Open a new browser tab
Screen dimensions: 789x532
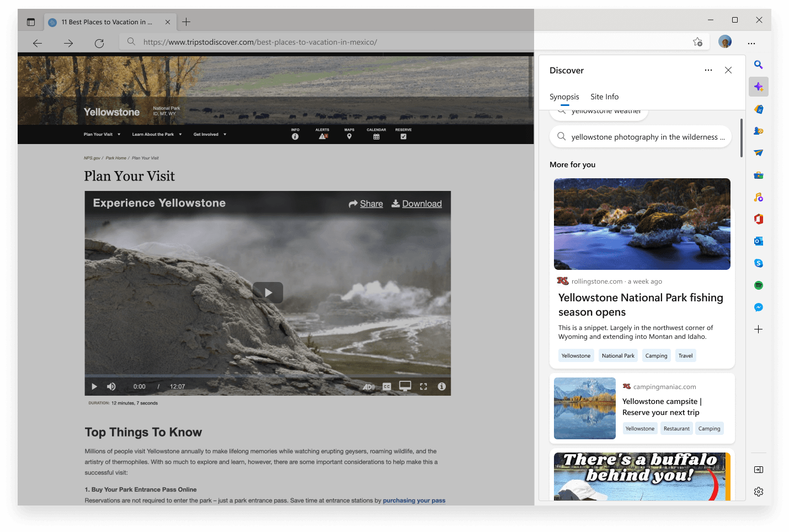point(186,22)
